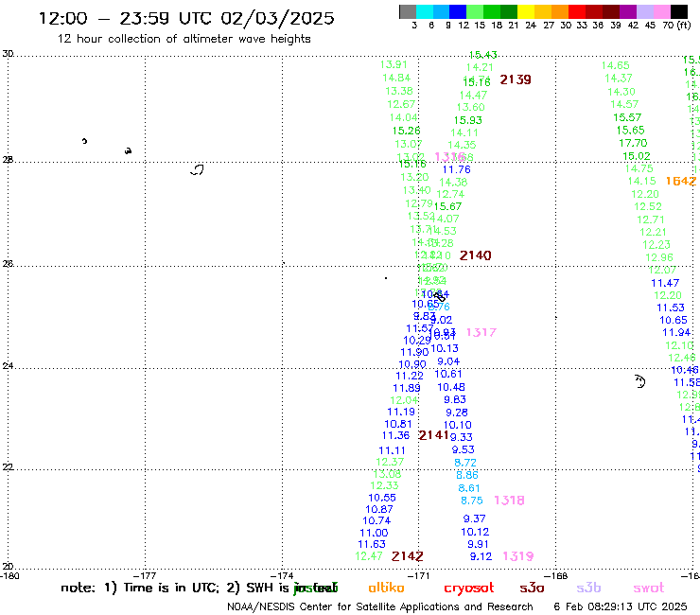Click the wave height value 15.67
Screen dimensions: 700x615
447,206
